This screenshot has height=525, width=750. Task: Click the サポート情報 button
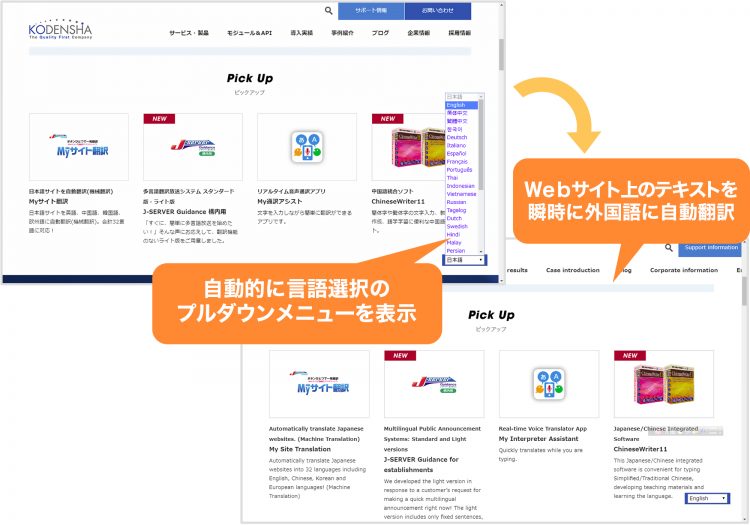click(x=371, y=11)
